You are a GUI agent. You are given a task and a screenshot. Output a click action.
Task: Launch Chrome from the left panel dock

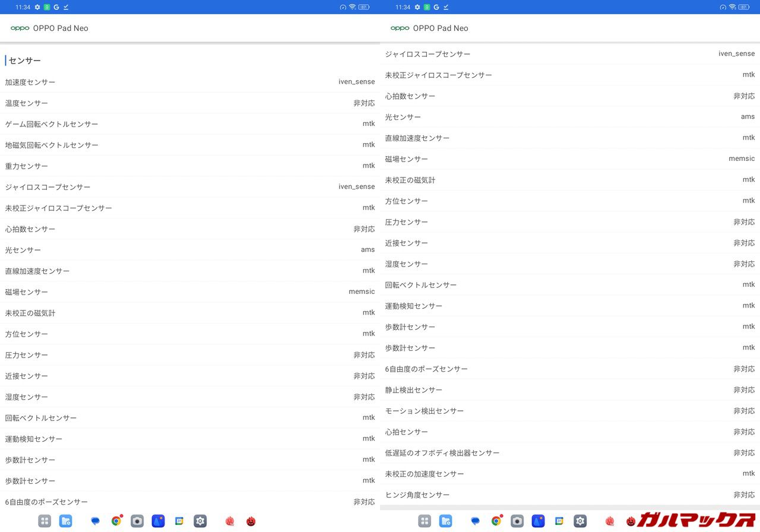(x=116, y=521)
